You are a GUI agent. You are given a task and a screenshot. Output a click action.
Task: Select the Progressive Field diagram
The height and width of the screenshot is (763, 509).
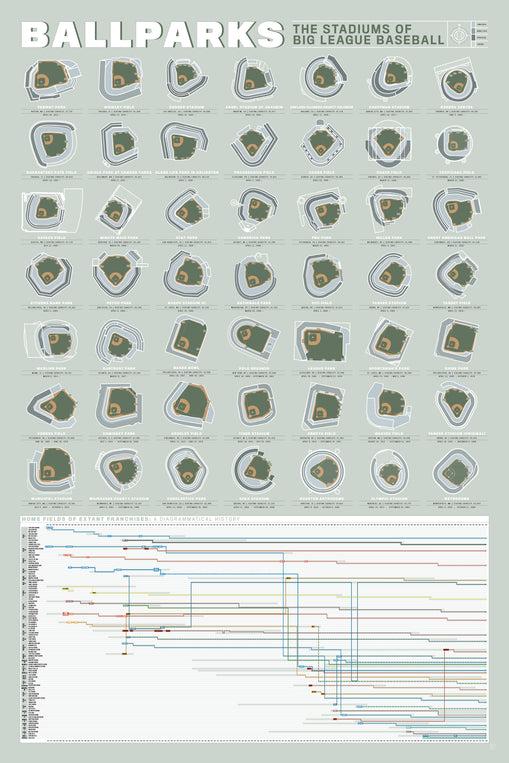point(254,144)
